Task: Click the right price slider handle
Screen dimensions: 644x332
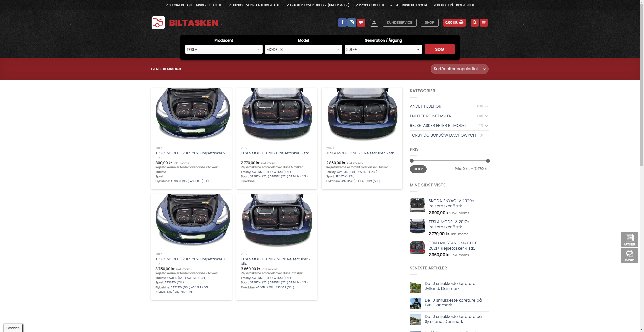Action: tap(488, 161)
